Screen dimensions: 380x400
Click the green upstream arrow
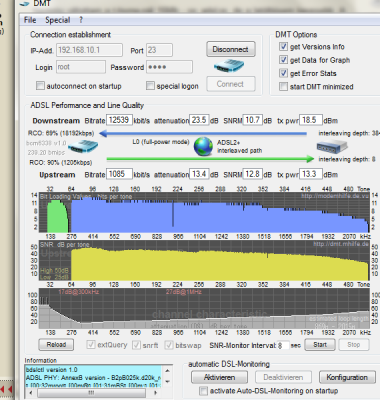[210, 159]
